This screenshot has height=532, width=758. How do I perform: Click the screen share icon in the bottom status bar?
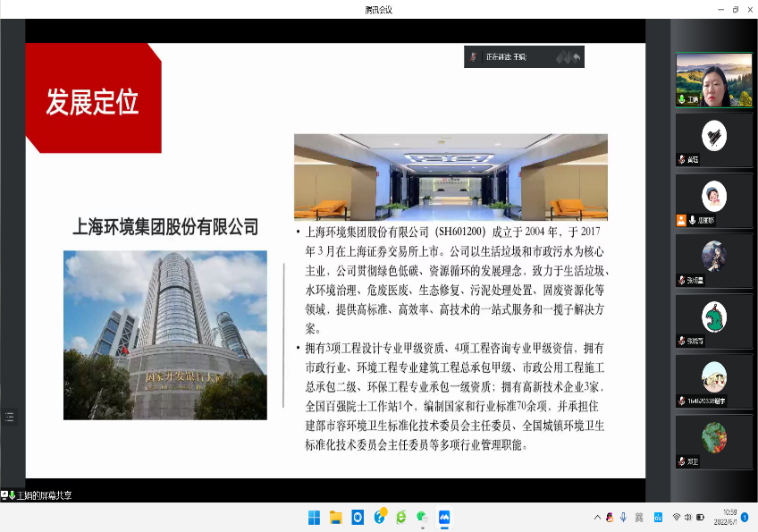pyautogui.click(x=4, y=494)
